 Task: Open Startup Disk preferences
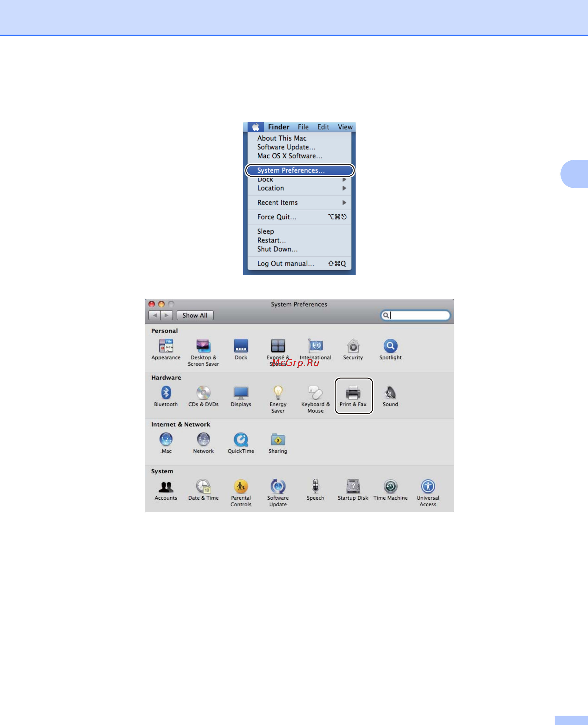353,490
